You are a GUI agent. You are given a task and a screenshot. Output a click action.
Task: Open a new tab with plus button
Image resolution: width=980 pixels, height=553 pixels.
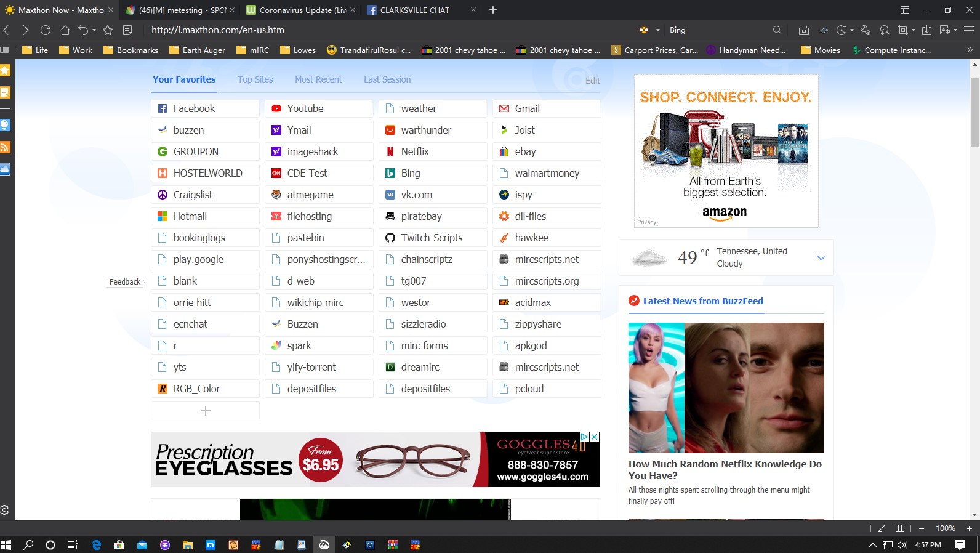[492, 10]
